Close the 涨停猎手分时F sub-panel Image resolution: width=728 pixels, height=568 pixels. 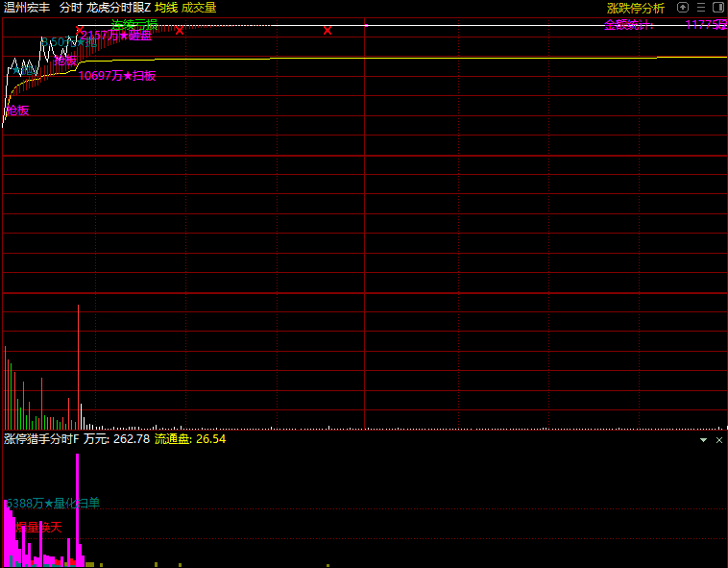tap(718, 439)
